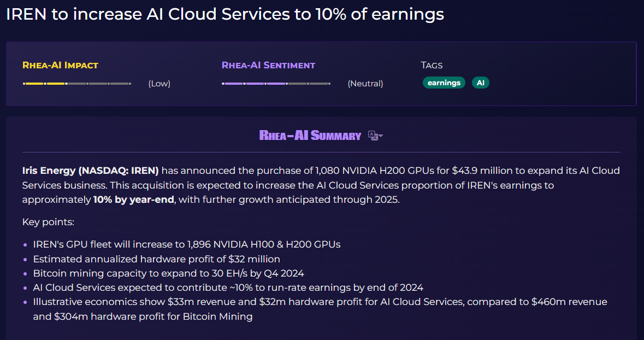Click the 'Key points:' label
644x340 pixels.
pos(48,222)
